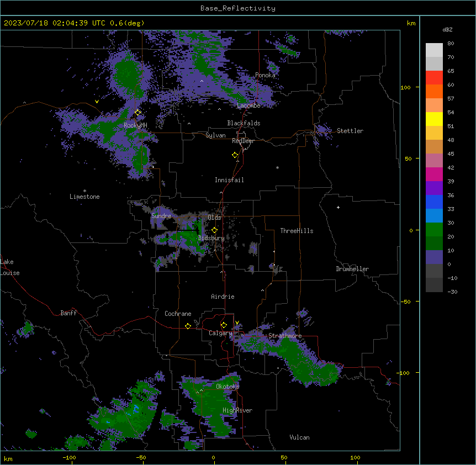Click the Calgary label
The width and height of the screenshot is (476, 465).
[220, 333]
